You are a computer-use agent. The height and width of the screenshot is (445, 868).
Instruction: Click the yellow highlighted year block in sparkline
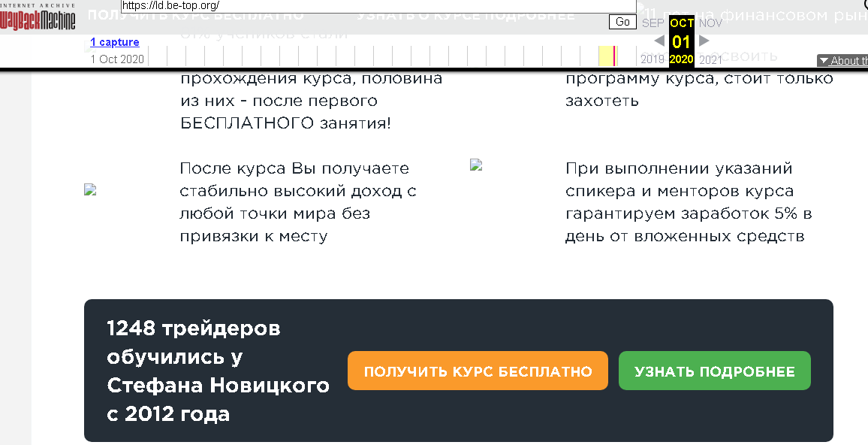pyautogui.click(x=605, y=56)
